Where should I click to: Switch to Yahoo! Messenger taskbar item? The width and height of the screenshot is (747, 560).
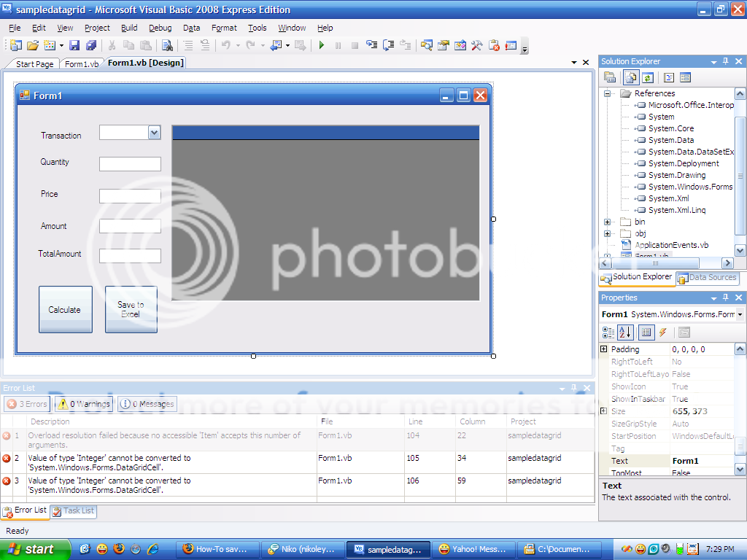coord(475,549)
